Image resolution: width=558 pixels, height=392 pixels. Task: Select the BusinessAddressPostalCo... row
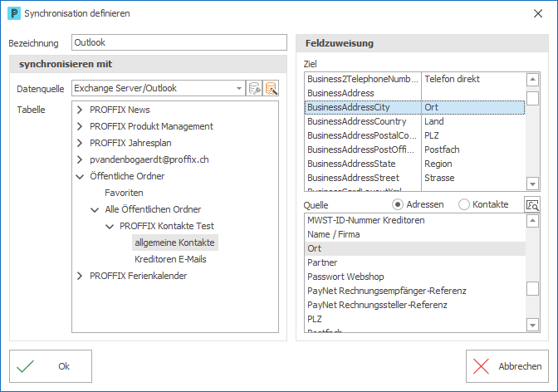[414, 135]
